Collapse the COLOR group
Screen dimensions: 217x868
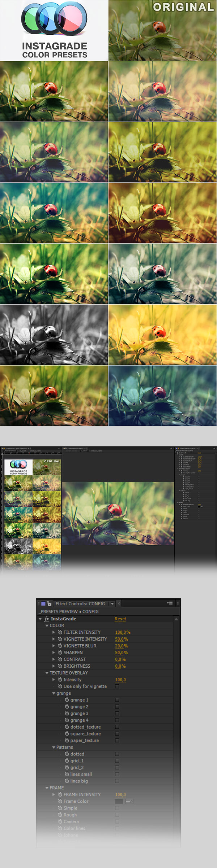47,625
